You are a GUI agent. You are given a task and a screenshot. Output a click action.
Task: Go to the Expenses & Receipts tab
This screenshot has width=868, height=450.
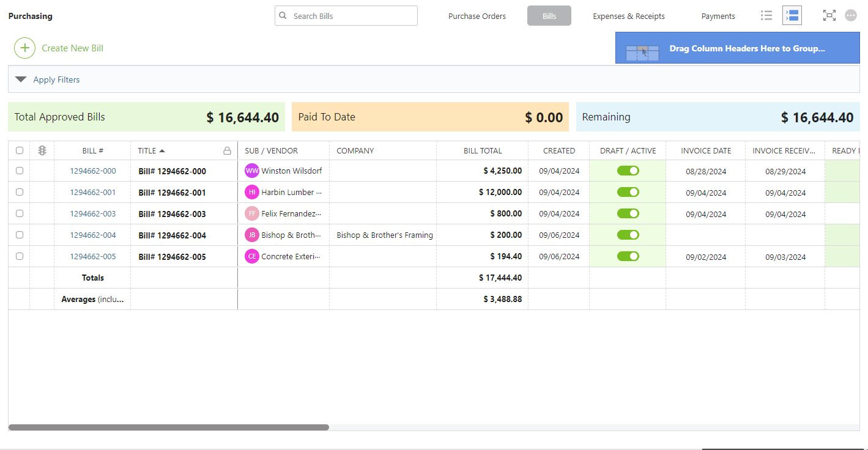pyautogui.click(x=628, y=17)
